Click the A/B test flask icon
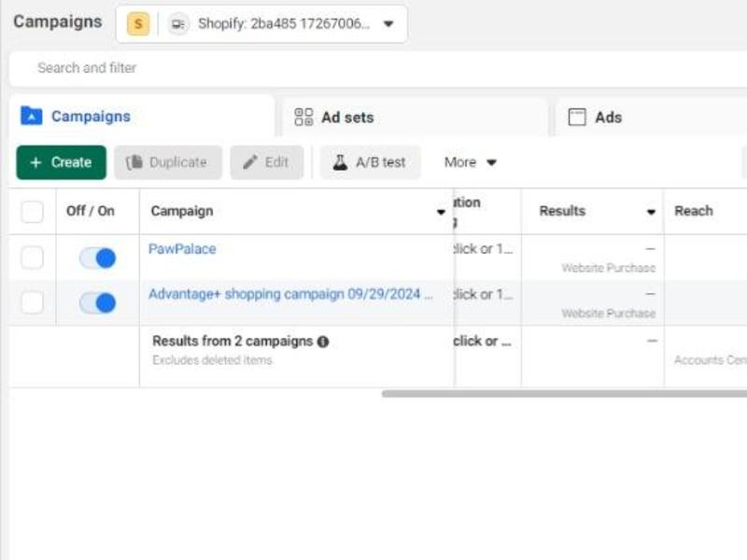Screen dimensions: 747x560 (x=340, y=162)
